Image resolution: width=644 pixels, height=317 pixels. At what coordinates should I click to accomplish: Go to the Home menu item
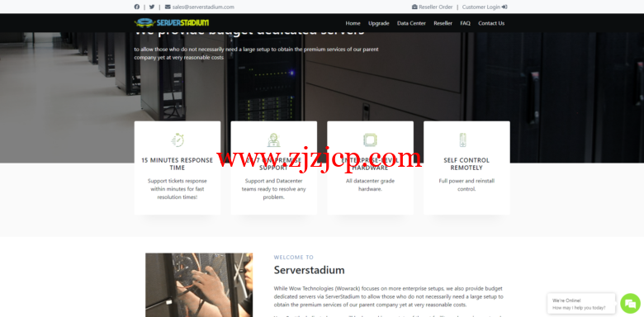(x=353, y=23)
